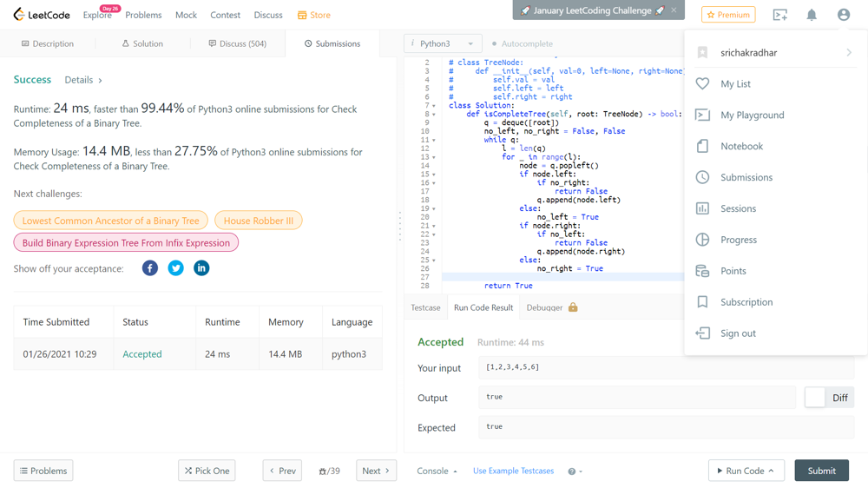
Task: Close the January LeetCoding Challenge banner
Action: [x=674, y=10]
